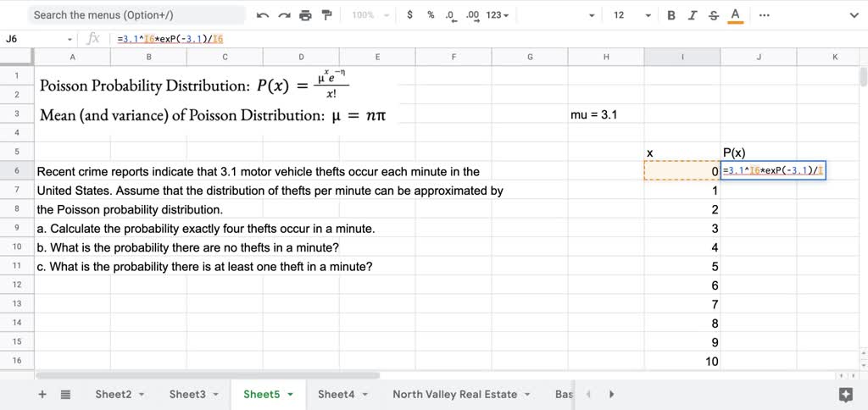
Task: Click into the formula bar
Action: tap(487, 39)
